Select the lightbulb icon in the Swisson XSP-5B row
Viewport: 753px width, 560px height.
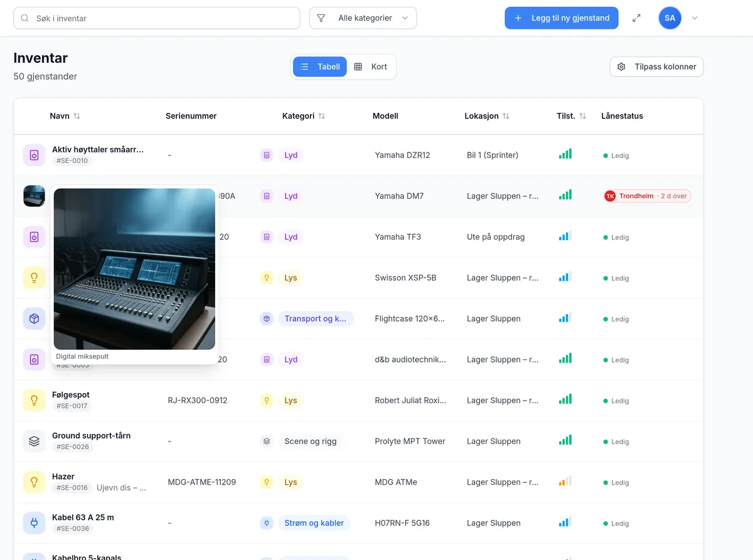pyautogui.click(x=34, y=278)
